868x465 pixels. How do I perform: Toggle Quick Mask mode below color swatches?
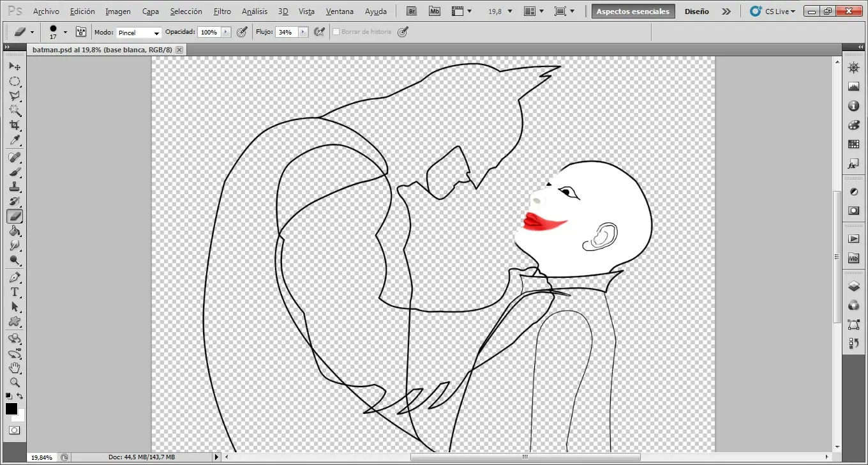tap(14, 431)
